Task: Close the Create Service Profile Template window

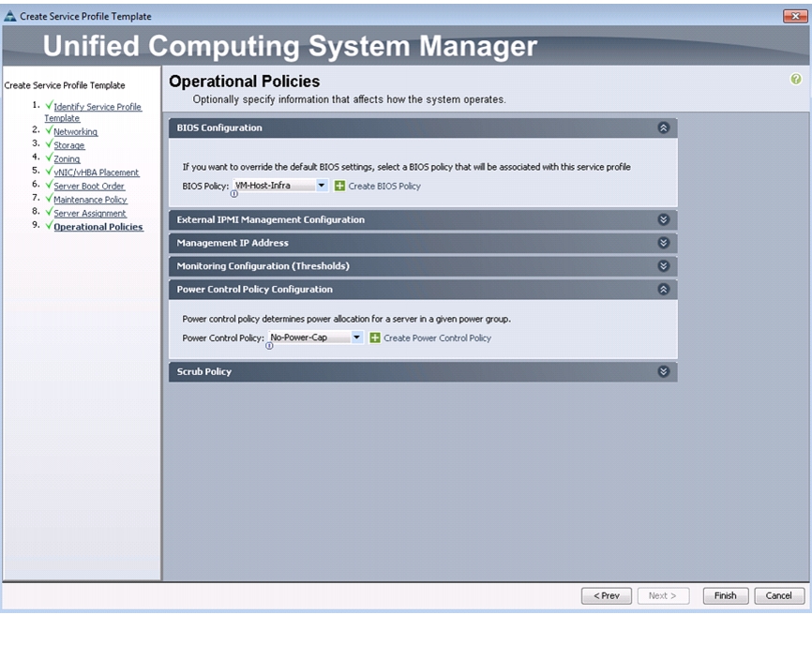Action: (795, 16)
